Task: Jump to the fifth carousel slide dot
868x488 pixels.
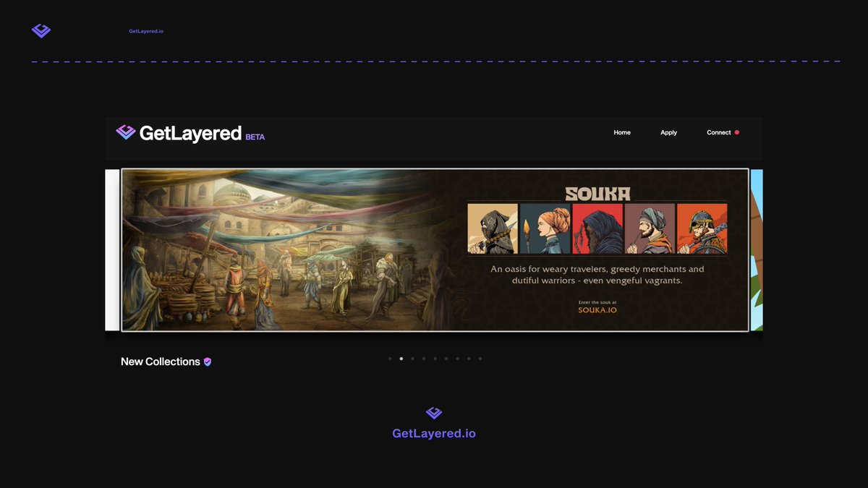Action: click(x=435, y=359)
